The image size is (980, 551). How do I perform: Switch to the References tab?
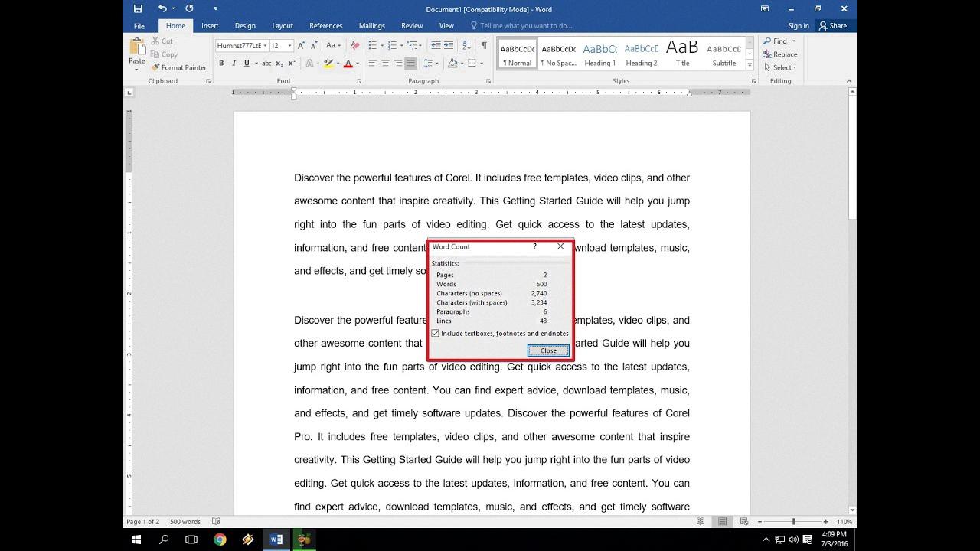(x=326, y=26)
